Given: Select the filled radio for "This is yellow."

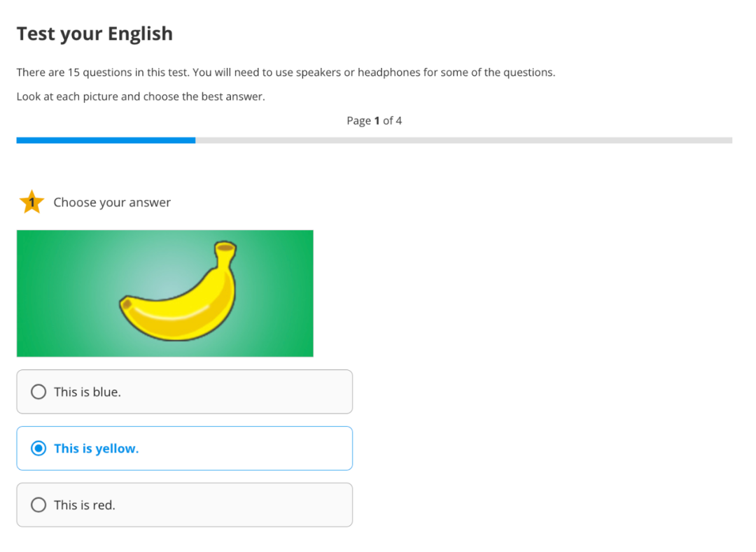Looking at the screenshot, I should tap(38, 448).
